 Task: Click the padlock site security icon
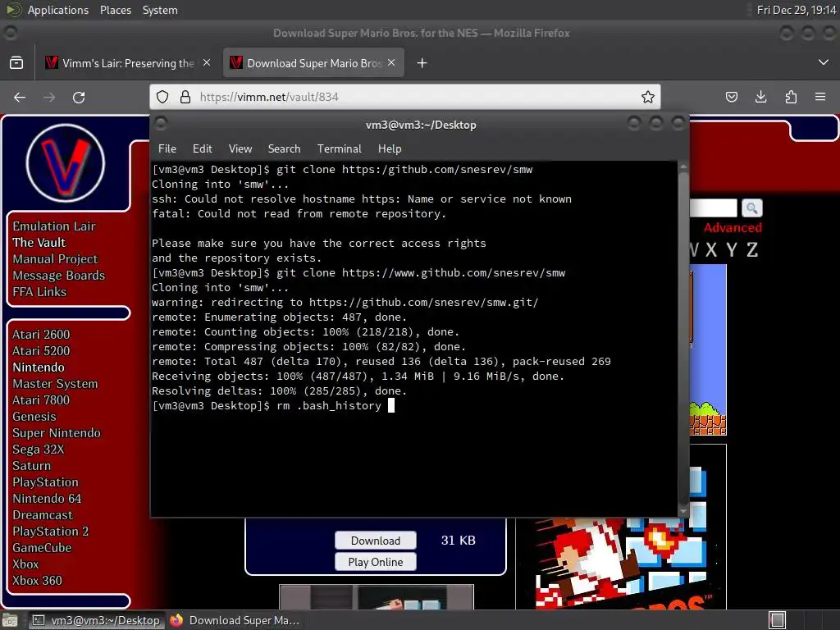(185, 97)
